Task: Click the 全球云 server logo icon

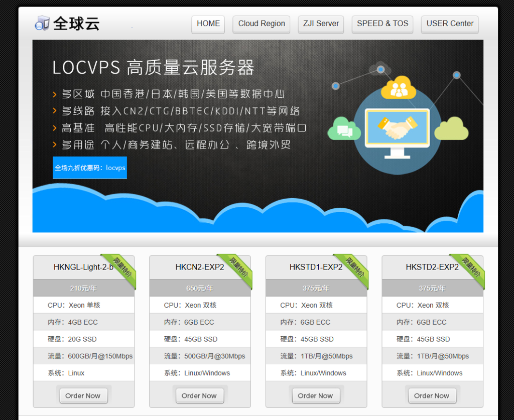Action: pyautogui.click(x=42, y=23)
